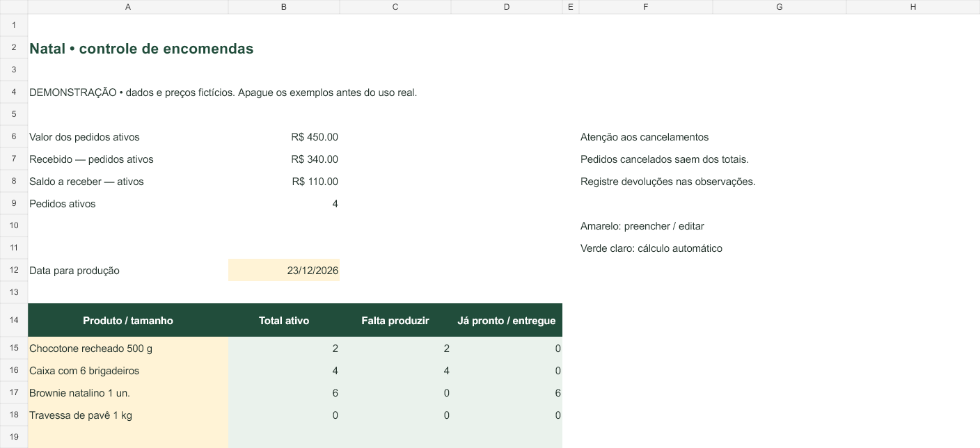Click the DEMONSTRAÇÃO notice text cell
The width and height of the screenshot is (980, 448).
coord(223,93)
